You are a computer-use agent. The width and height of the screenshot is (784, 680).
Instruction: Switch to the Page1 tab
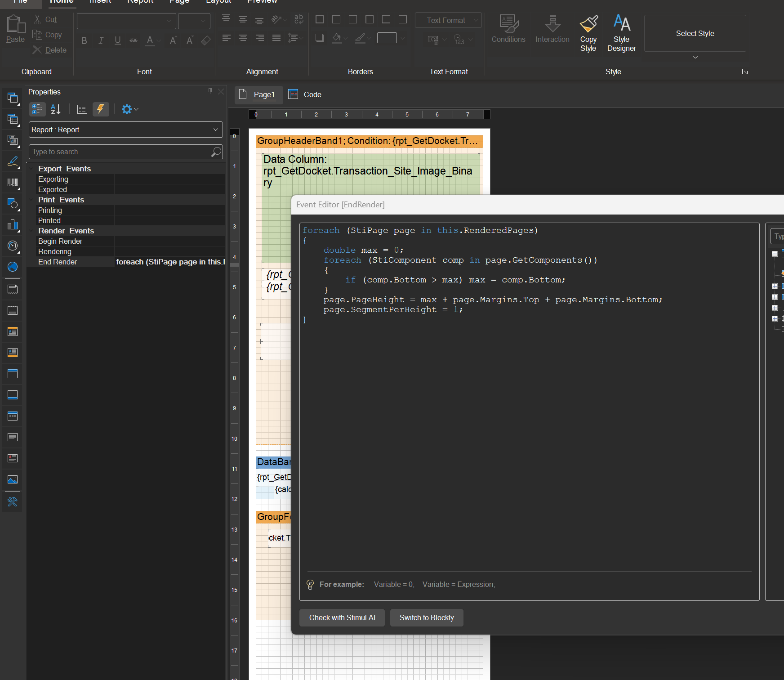tap(259, 94)
